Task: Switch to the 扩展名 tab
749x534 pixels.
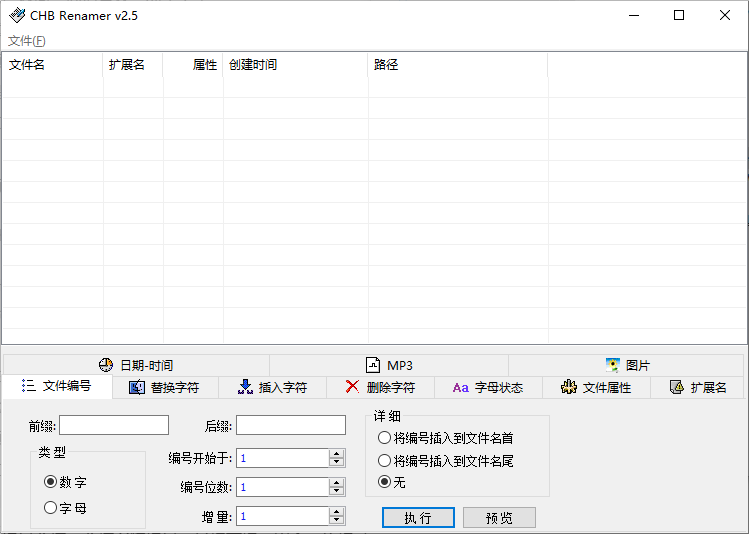Action: [697, 387]
